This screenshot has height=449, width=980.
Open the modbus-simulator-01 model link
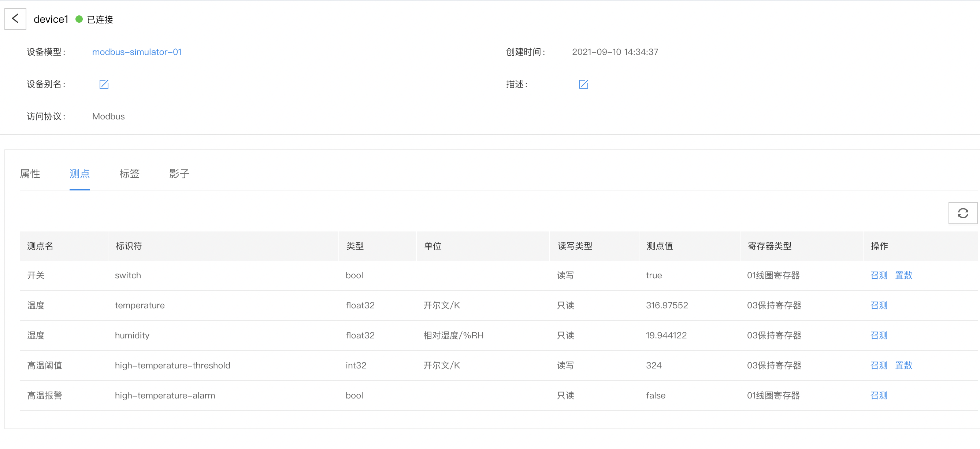click(137, 52)
